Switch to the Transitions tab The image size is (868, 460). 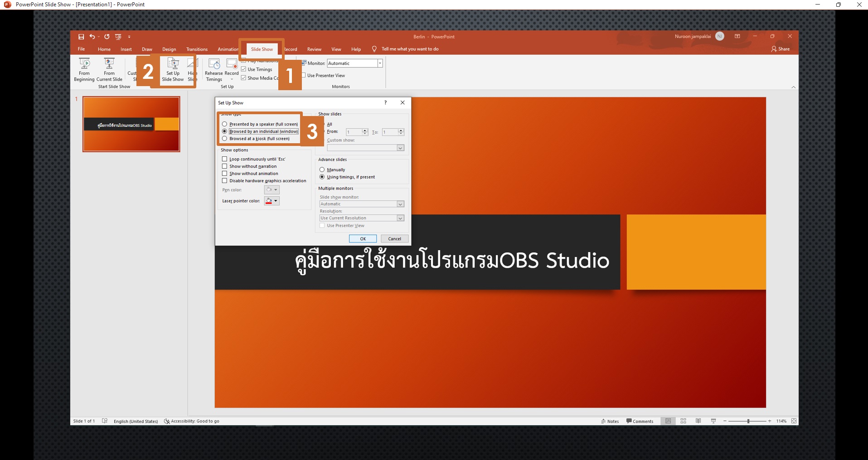click(197, 49)
